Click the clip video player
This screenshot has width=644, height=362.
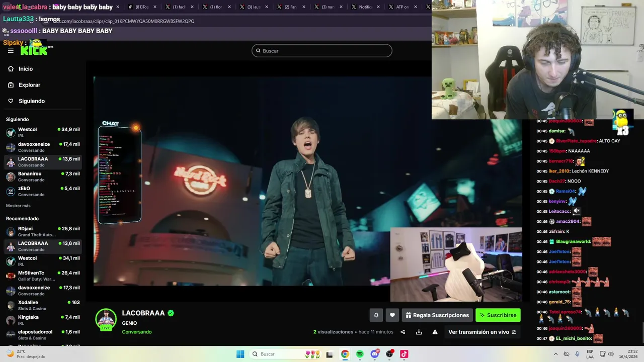(x=307, y=189)
